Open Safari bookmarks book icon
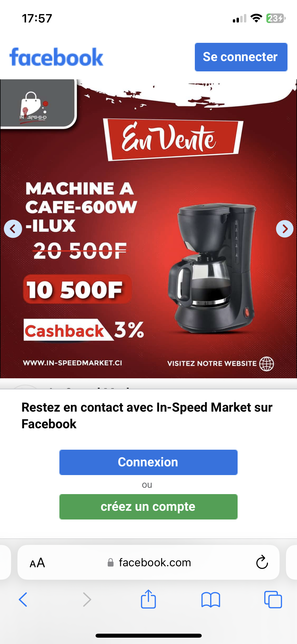The height and width of the screenshot is (644, 297). pyautogui.click(x=211, y=600)
